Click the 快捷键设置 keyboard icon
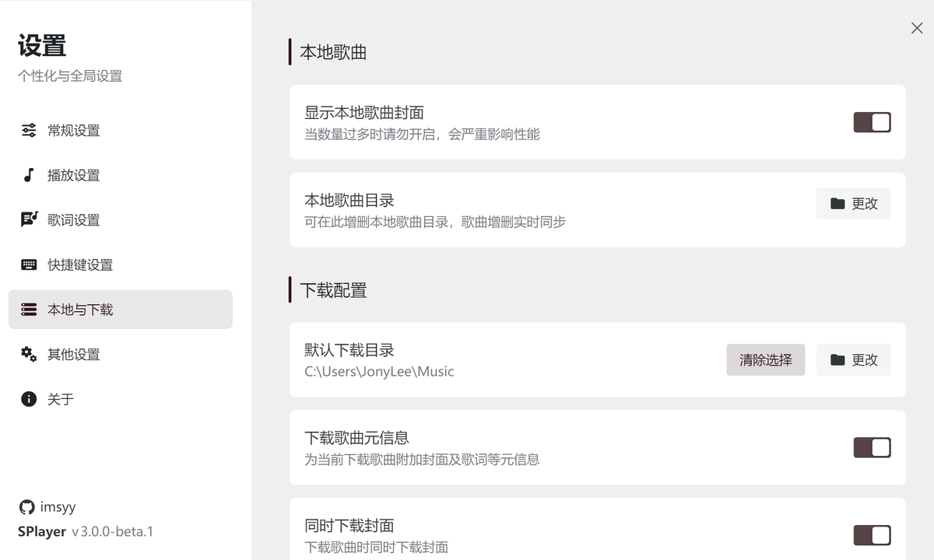934x560 pixels. [28, 264]
